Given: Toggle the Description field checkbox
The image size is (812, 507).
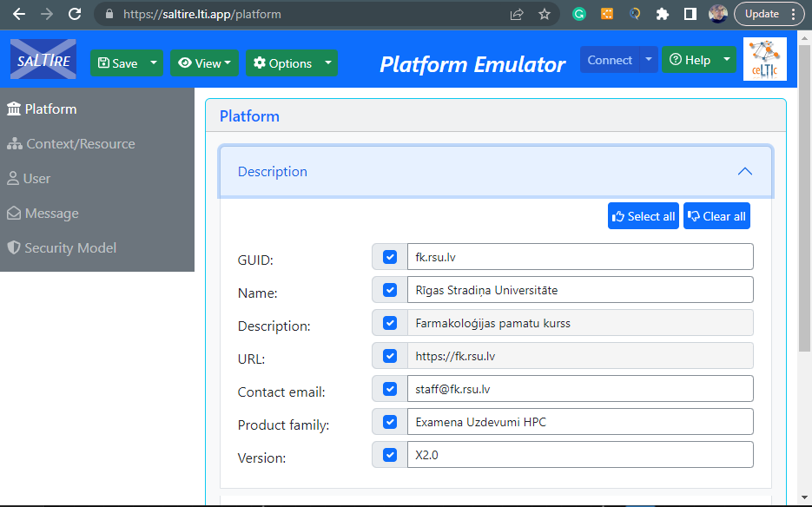Looking at the screenshot, I should coord(390,323).
